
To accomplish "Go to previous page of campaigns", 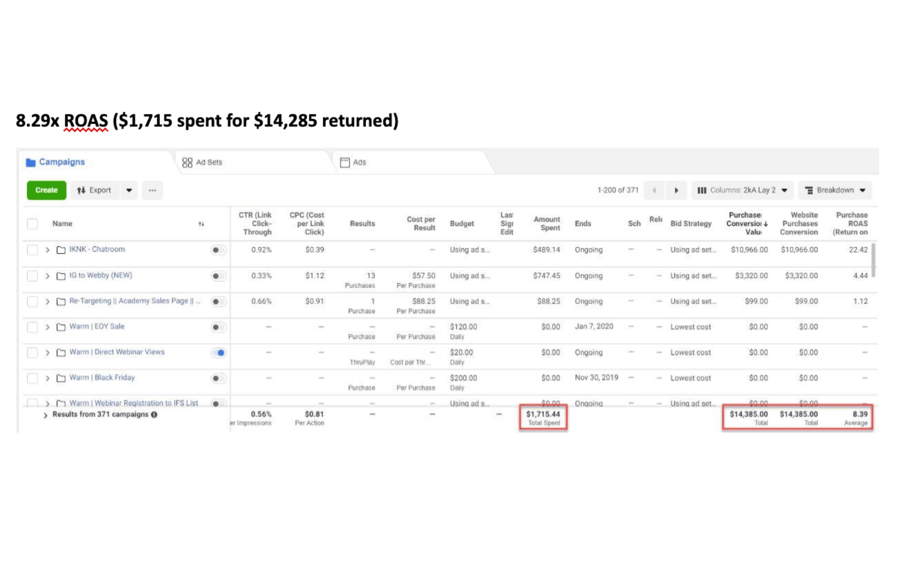I will (654, 190).
